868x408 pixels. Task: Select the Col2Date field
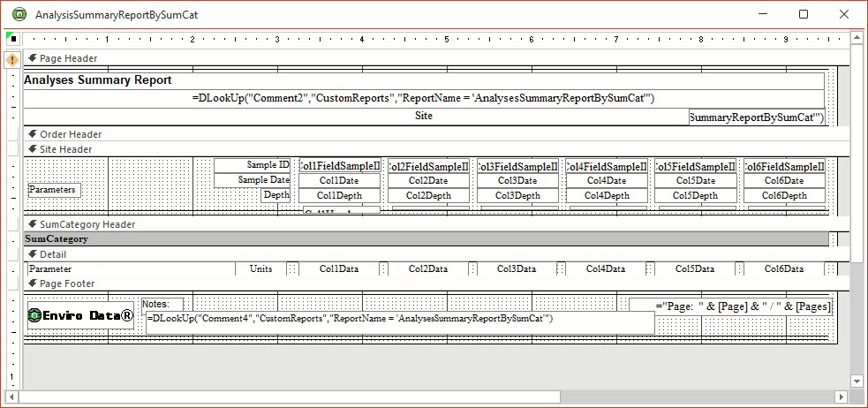428,180
